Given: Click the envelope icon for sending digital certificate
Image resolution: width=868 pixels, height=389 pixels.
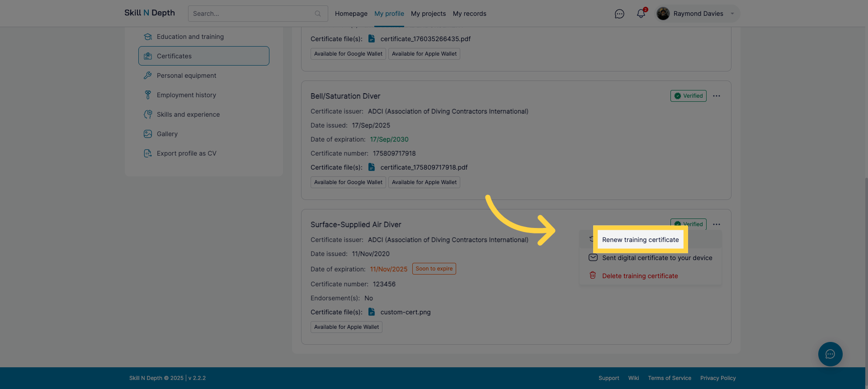Looking at the screenshot, I should (x=593, y=258).
